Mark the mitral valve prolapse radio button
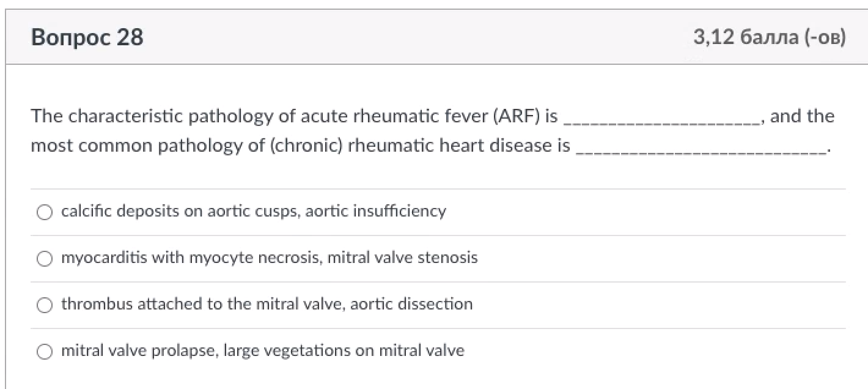Viewport: 868px width, 389px height. [45, 352]
